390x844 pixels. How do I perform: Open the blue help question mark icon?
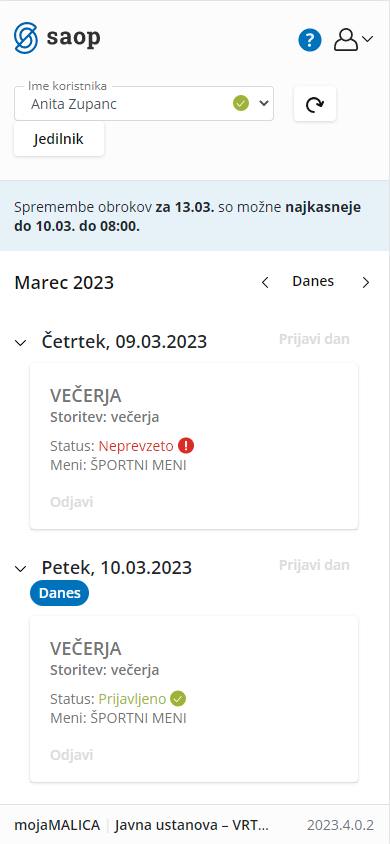tap(310, 40)
